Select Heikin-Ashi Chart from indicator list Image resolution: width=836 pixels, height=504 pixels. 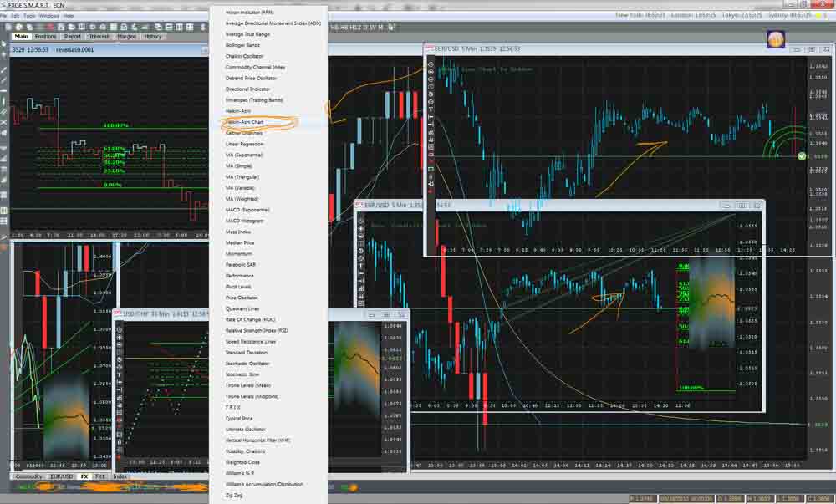(247, 122)
